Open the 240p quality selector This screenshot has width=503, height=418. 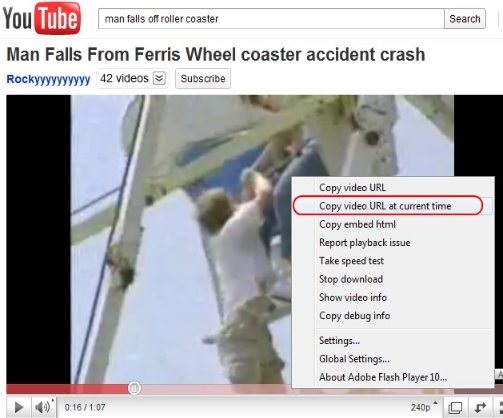pos(423,407)
